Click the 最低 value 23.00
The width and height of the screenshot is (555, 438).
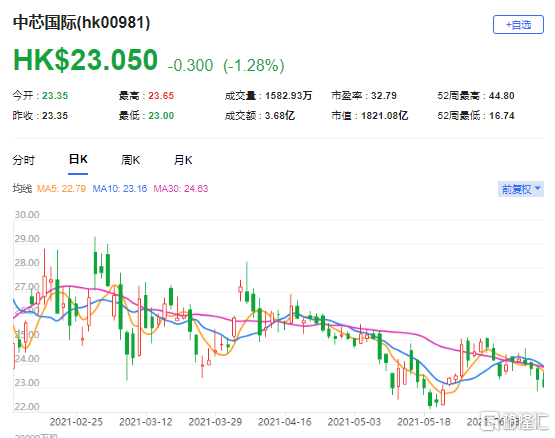pyautogui.click(x=161, y=115)
